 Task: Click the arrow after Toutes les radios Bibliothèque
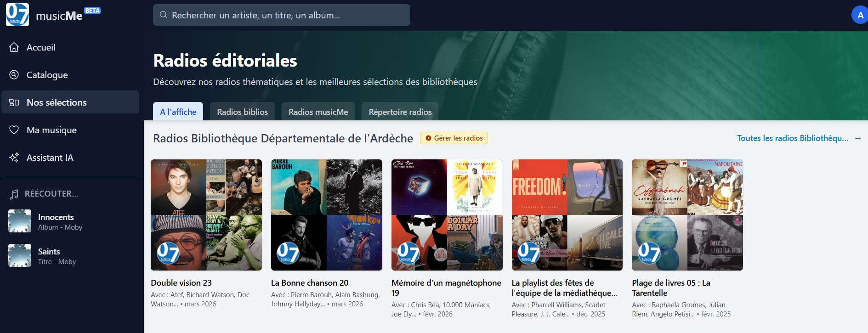pos(858,138)
